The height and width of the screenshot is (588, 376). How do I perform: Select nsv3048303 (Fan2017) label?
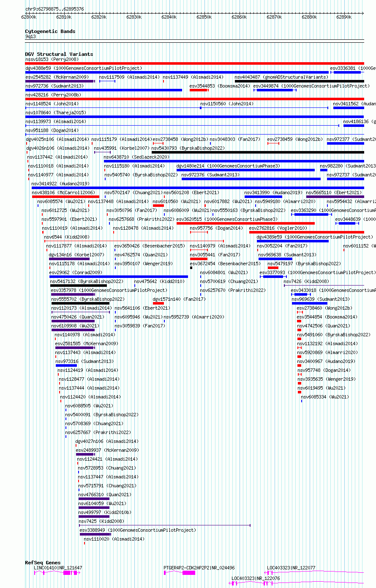[235, 139]
